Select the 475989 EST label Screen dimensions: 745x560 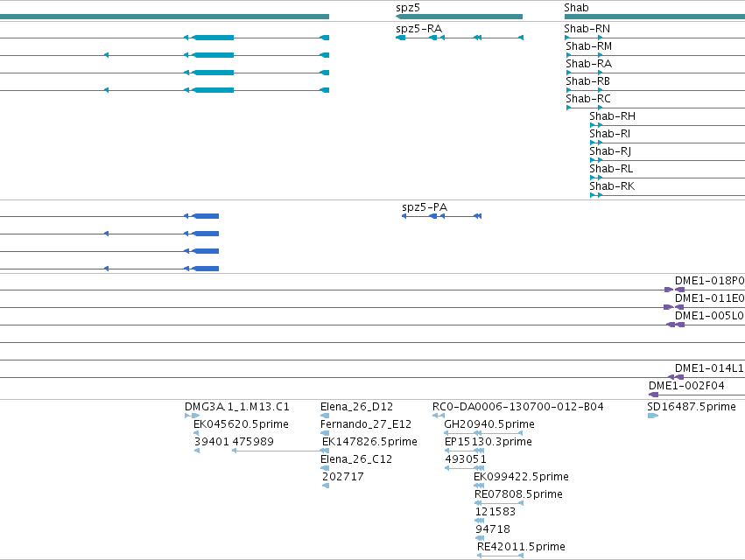tap(253, 442)
